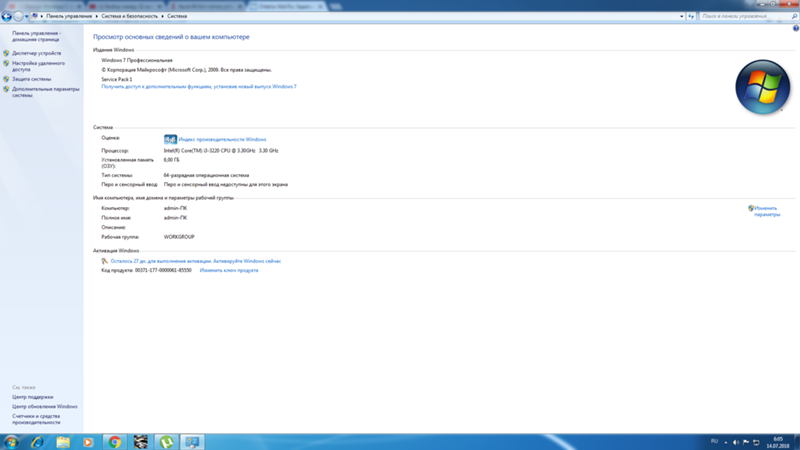Viewport: 800px width, 450px height.
Task: Open Настройка удаленного доступа link
Action: 38,66
